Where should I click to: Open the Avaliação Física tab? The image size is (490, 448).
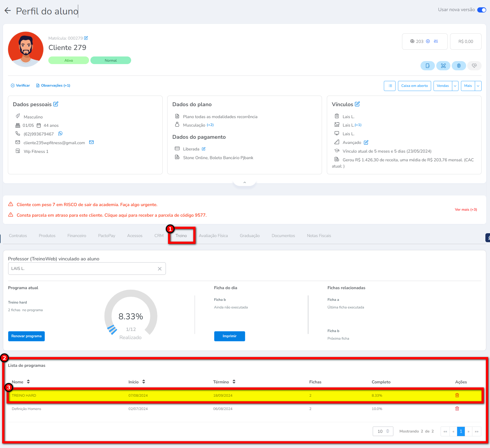click(x=213, y=236)
